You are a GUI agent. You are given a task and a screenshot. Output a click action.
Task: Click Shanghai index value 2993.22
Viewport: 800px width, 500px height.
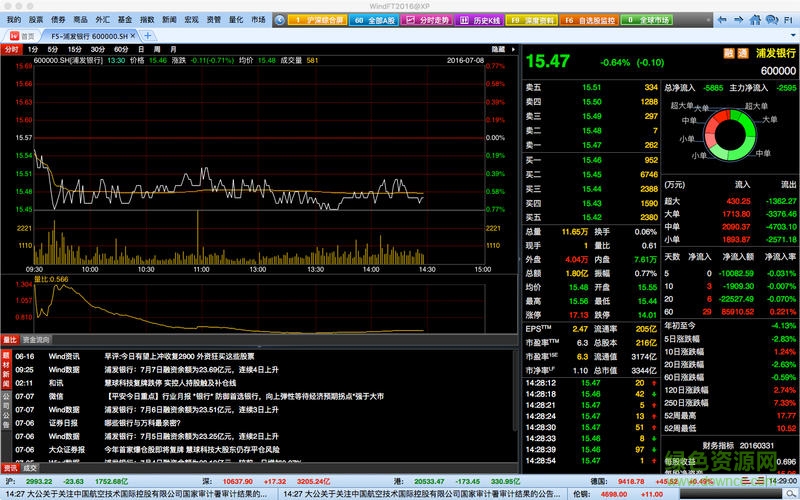click(x=39, y=482)
